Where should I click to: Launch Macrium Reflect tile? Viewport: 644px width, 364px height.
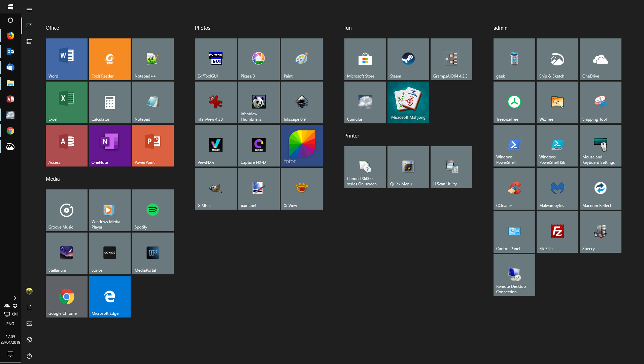pos(601,189)
